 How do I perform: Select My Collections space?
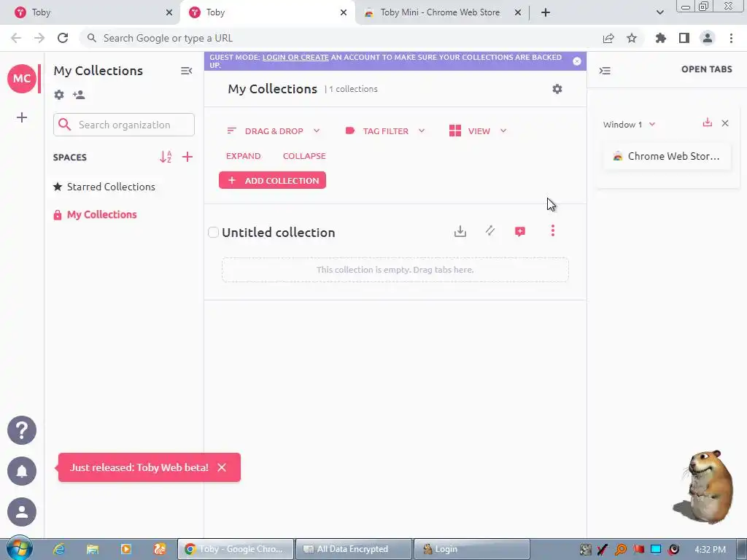[x=96, y=215]
